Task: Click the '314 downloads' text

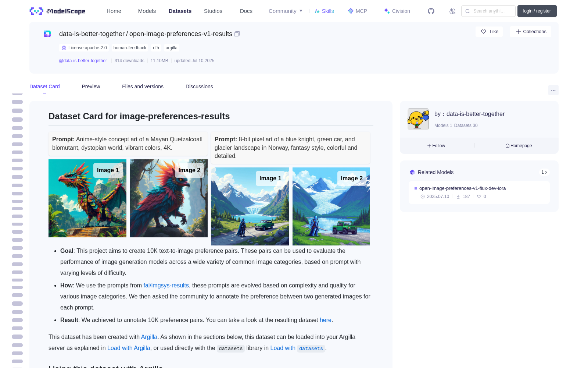Action: (x=129, y=61)
